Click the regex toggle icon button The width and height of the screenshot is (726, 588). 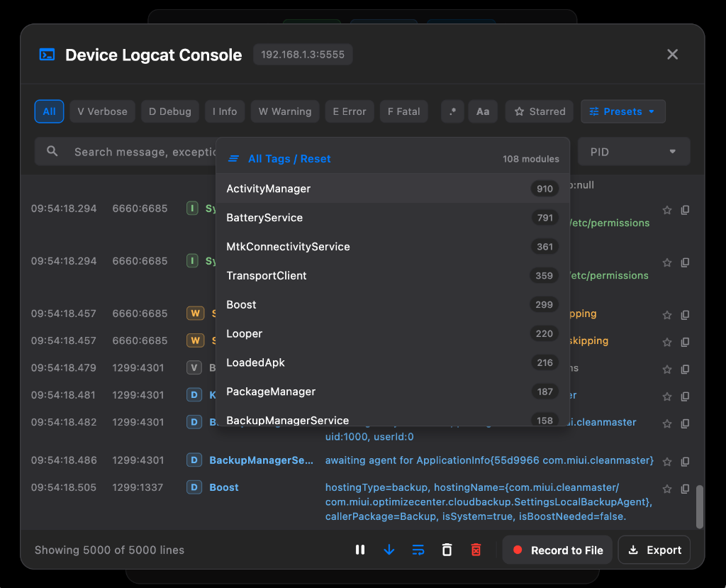(452, 111)
